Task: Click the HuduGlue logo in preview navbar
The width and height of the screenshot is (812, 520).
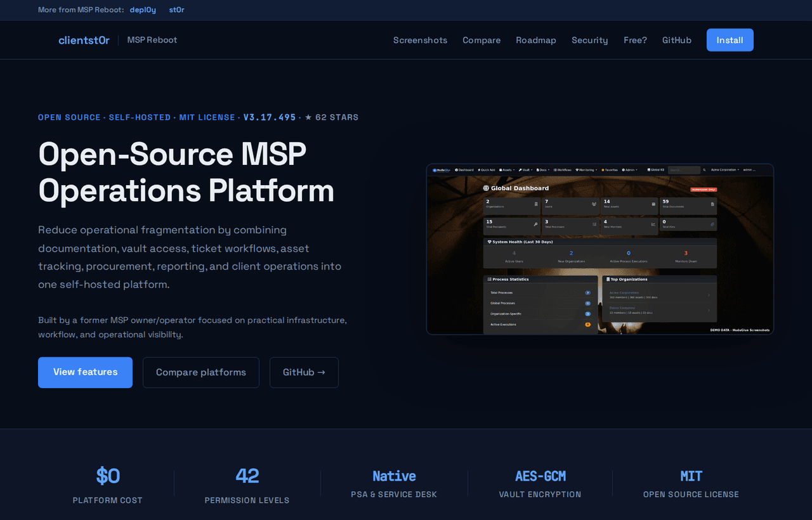Action: pyautogui.click(x=442, y=170)
